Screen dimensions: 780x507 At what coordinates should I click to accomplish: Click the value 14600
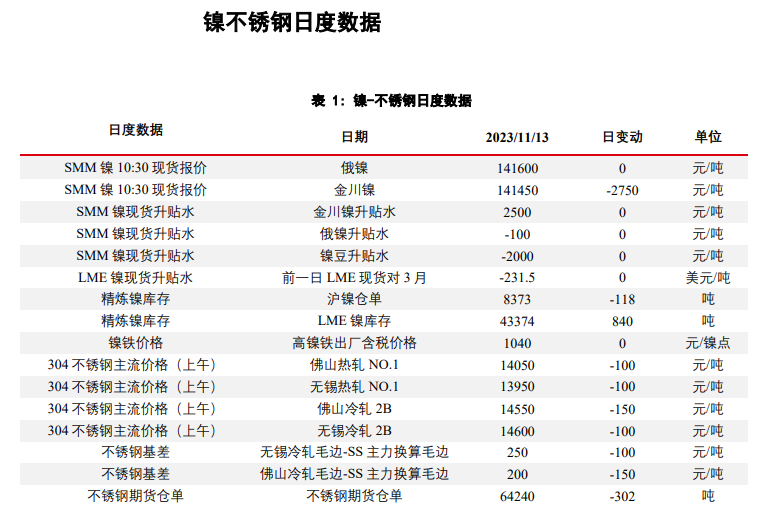click(x=517, y=431)
